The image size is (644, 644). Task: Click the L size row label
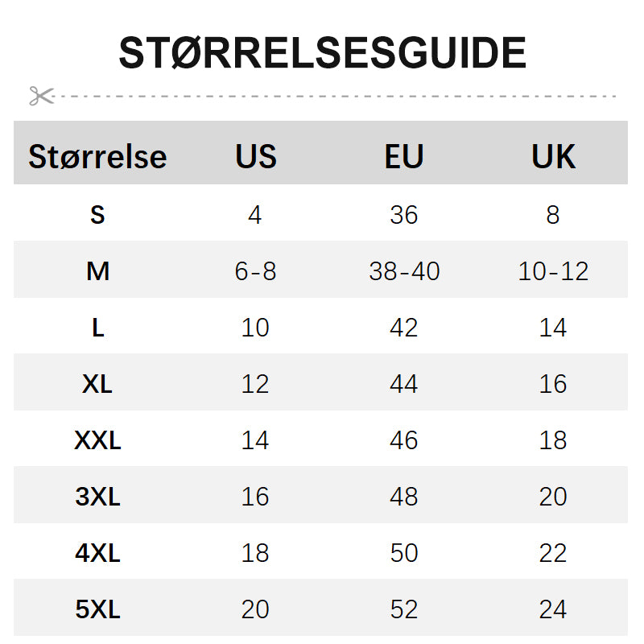click(x=97, y=328)
